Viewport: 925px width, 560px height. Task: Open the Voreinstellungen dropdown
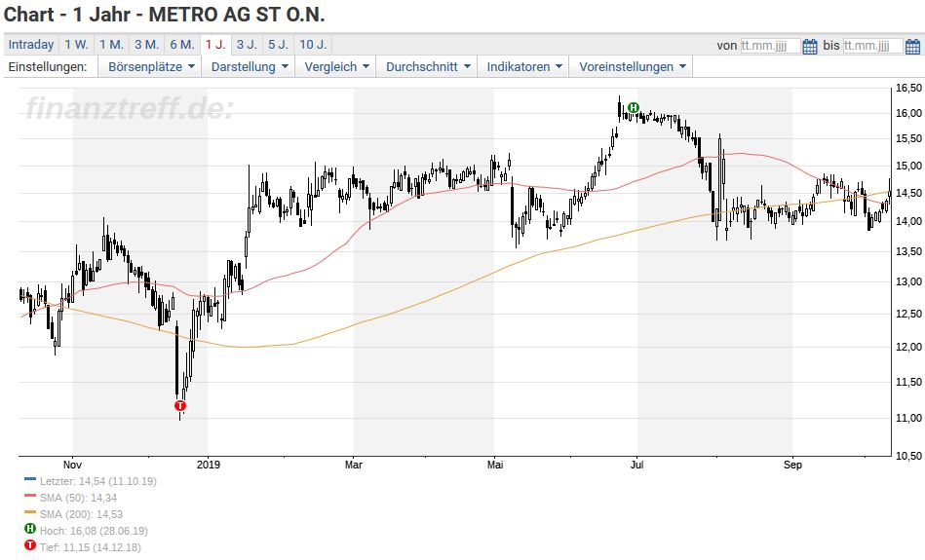point(632,67)
